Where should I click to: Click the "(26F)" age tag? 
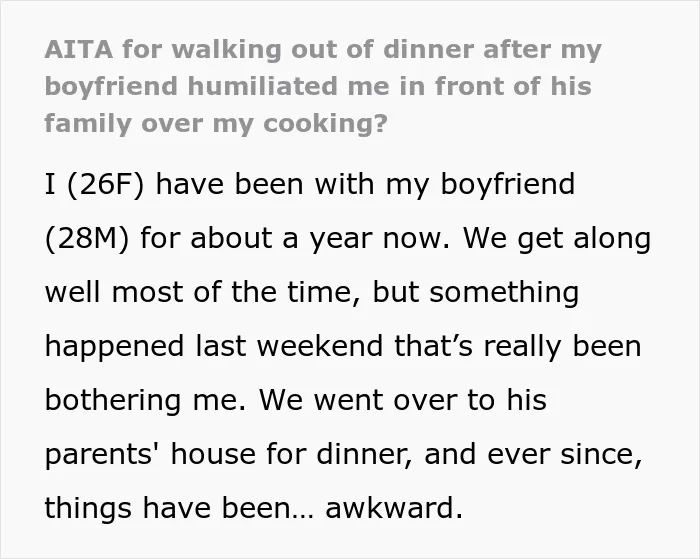(x=105, y=184)
